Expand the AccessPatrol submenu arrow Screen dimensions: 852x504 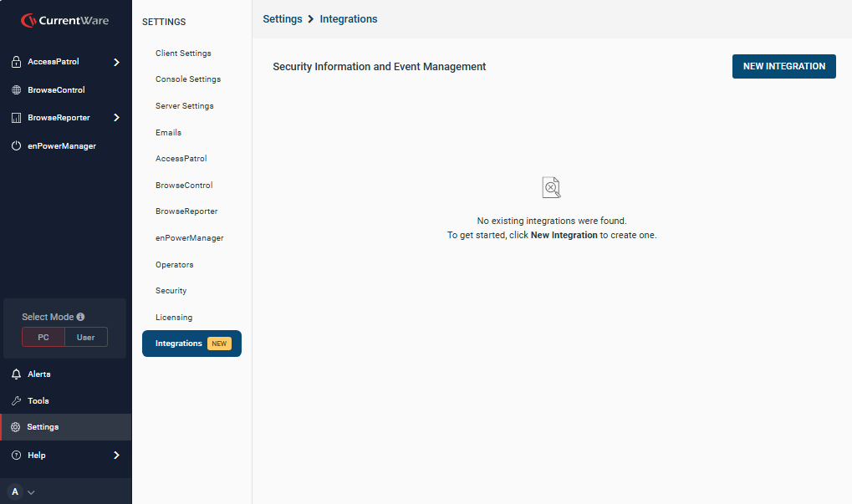click(x=116, y=62)
